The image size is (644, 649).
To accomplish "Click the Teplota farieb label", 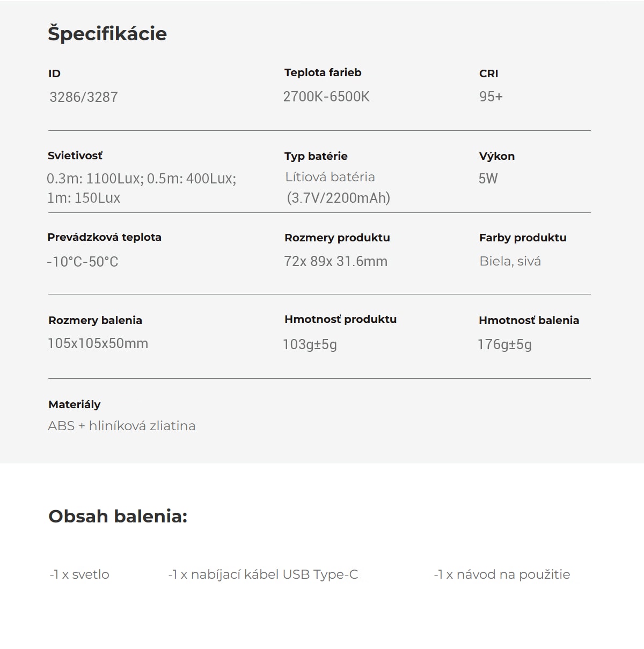I will 323,72.
